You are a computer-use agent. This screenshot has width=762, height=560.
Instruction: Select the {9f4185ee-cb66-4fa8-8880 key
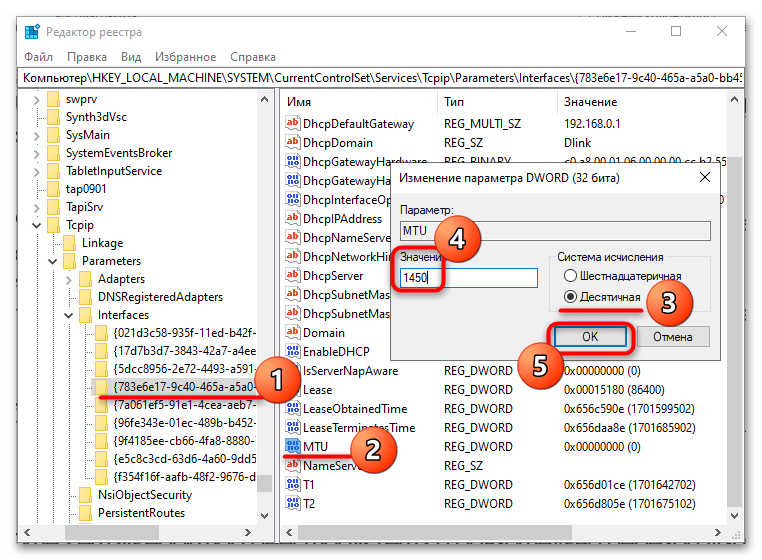(184, 441)
